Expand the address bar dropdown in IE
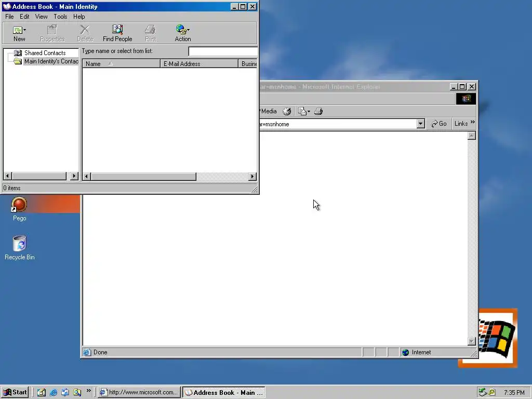532x399 pixels. [x=421, y=124]
